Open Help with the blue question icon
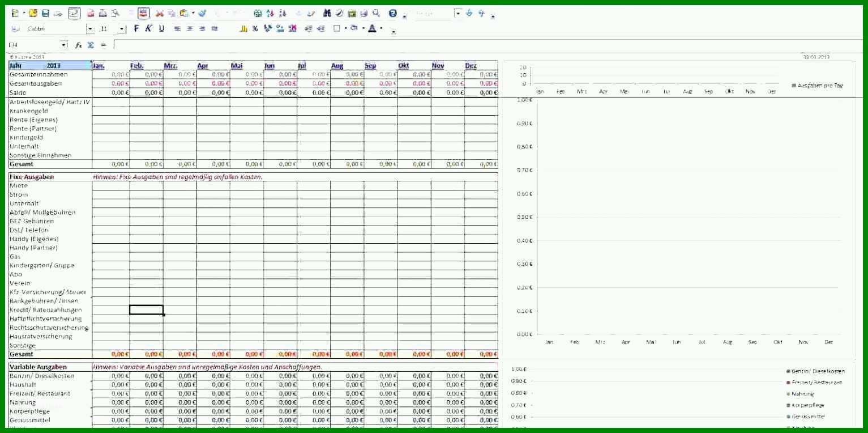Viewport: 868px width, 433px height. click(392, 13)
